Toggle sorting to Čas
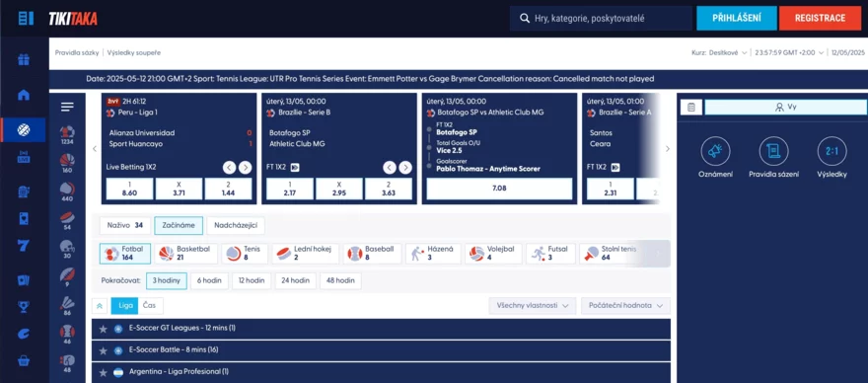This screenshot has width=868, height=383. [150, 305]
